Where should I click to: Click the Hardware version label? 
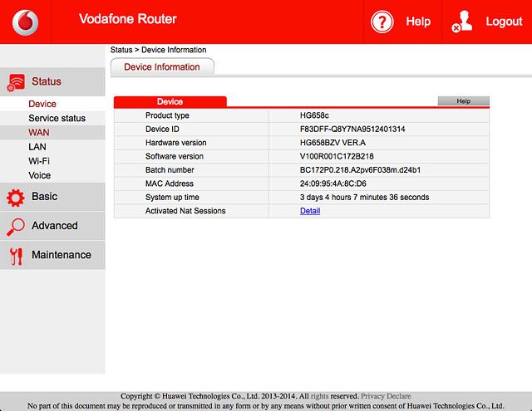tap(175, 143)
